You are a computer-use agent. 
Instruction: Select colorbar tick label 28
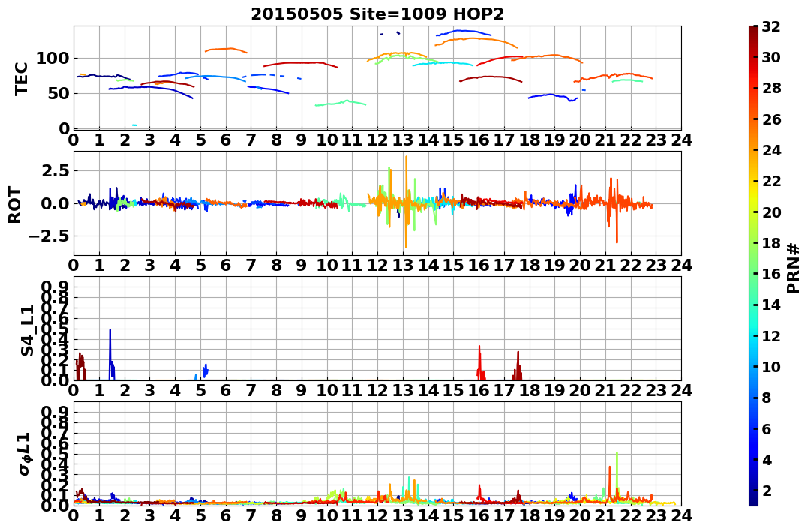771,88
